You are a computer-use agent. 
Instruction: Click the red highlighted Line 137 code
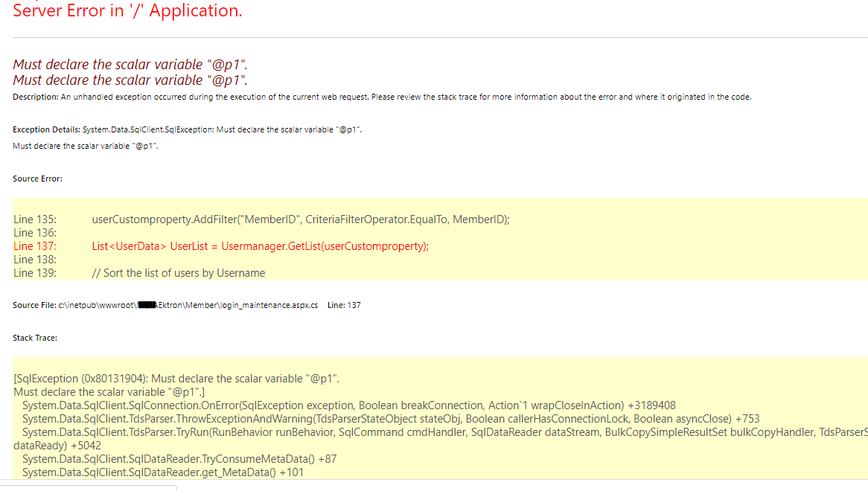261,246
